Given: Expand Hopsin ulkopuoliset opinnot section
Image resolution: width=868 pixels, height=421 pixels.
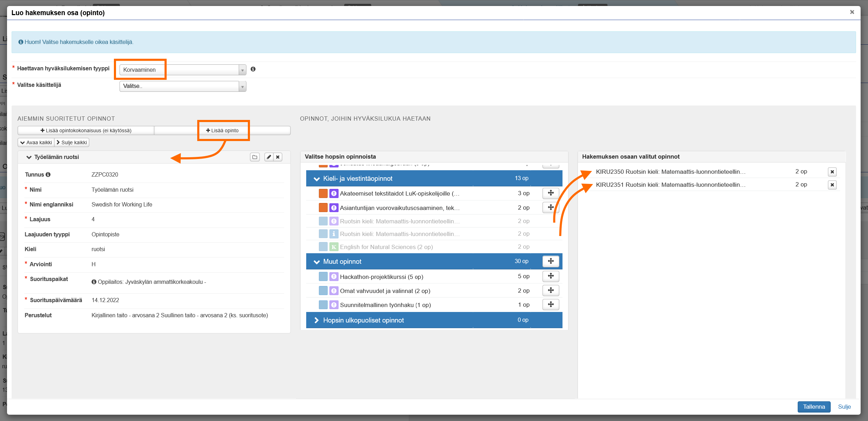Looking at the screenshot, I should (x=316, y=320).
